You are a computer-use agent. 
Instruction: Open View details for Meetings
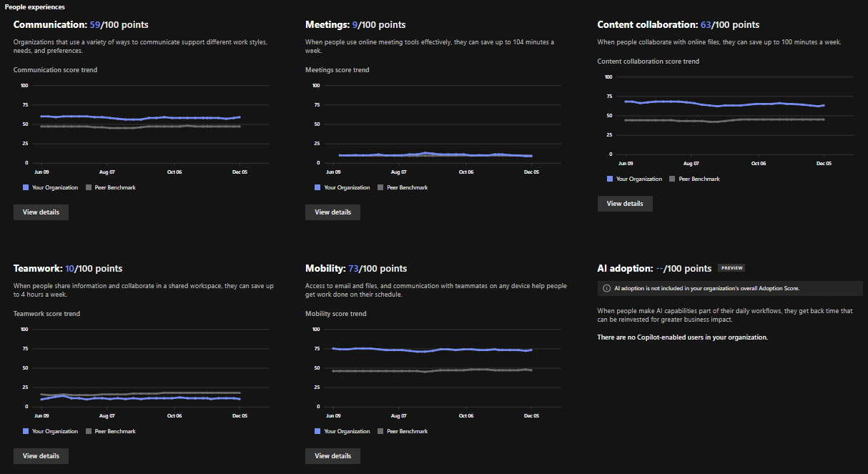(x=332, y=212)
